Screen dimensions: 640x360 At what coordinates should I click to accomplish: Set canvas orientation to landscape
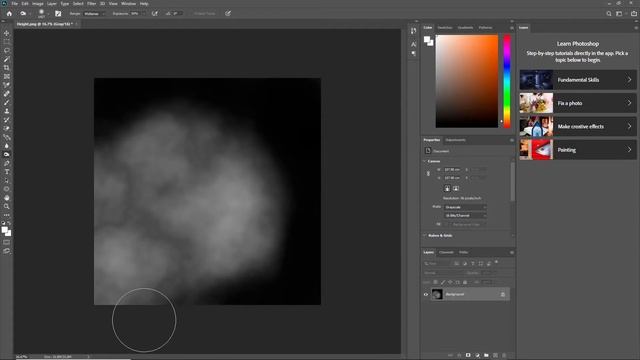456,188
